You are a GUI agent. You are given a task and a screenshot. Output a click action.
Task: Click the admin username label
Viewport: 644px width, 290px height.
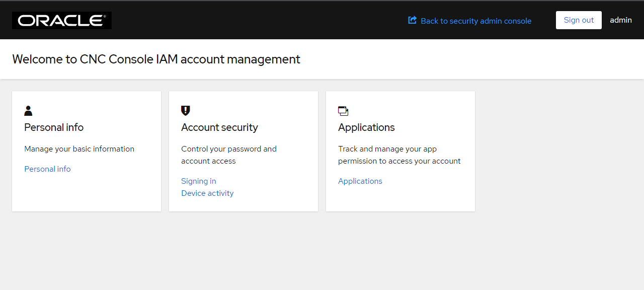[620, 20]
